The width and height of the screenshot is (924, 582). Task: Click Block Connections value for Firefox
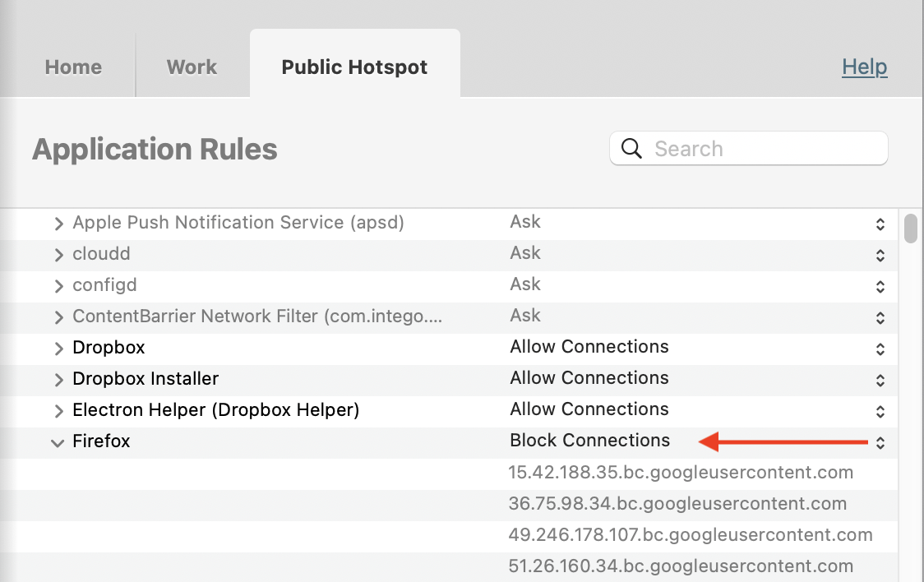coord(590,440)
